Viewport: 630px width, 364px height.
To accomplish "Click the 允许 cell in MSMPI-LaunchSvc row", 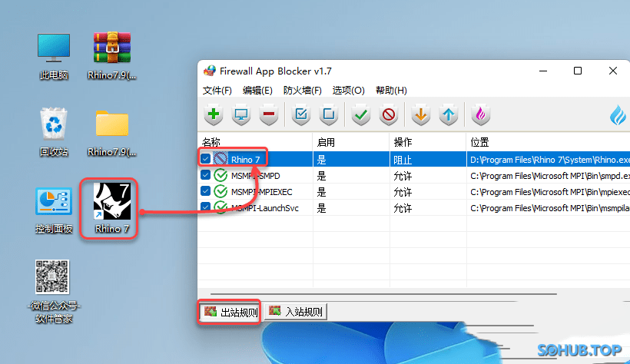I will [x=427, y=208].
